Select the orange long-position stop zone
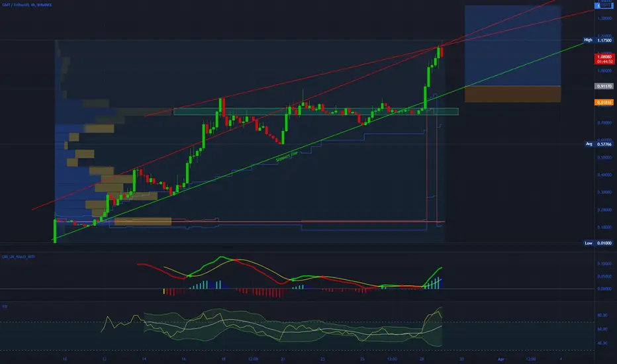617x364 pixels. point(512,94)
